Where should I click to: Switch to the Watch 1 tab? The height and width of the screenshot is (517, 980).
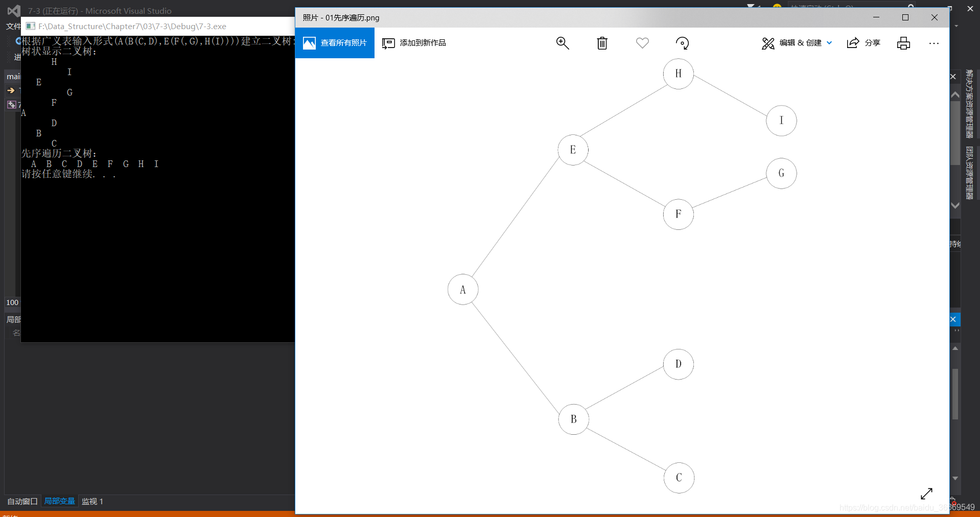pos(92,501)
